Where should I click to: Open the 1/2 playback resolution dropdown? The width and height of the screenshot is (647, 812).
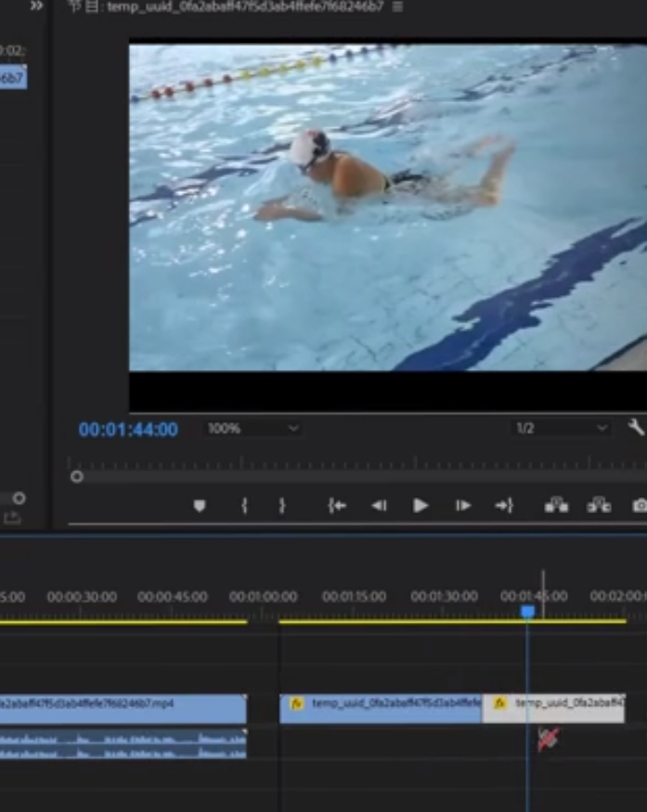tap(562, 429)
